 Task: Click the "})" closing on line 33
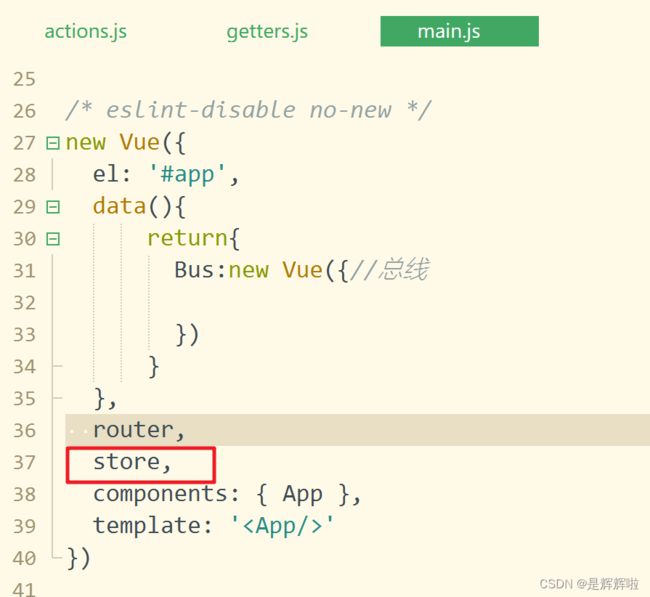pyautogui.click(x=187, y=335)
